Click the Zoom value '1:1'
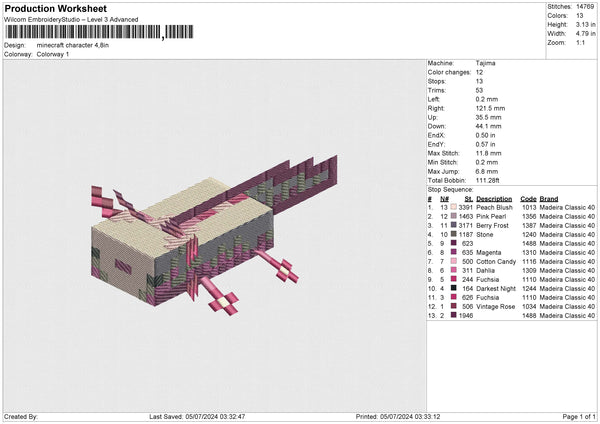600x424 pixels. pyautogui.click(x=580, y=42)
